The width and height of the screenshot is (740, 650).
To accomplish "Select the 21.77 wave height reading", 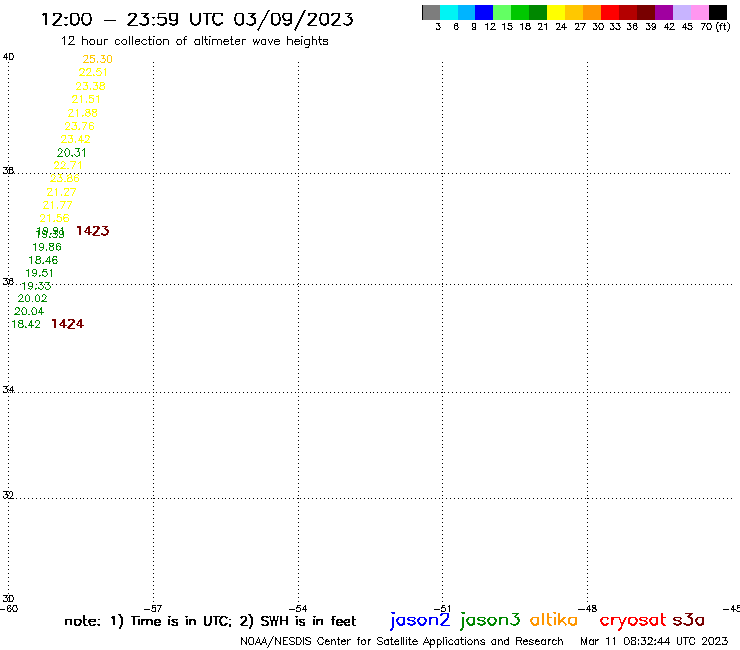I will [58, 205].
